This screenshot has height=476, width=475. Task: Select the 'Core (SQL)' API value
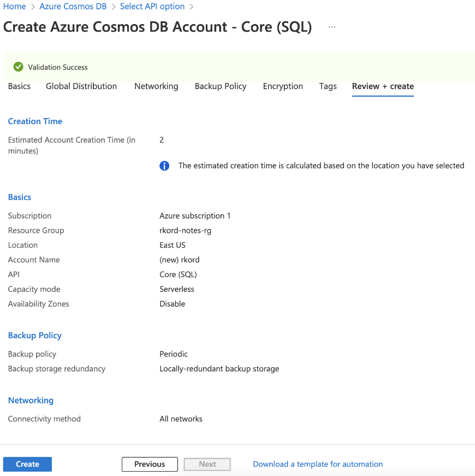(x=178, y=274)
